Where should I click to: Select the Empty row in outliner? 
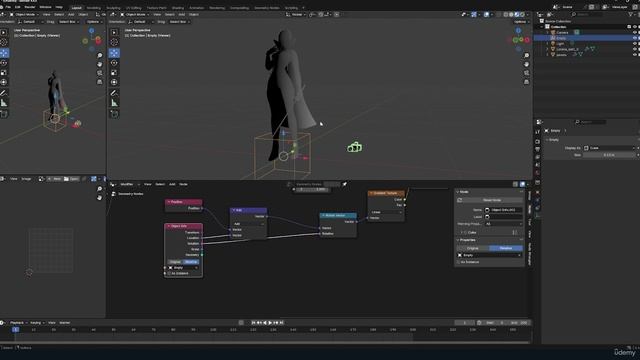click(x=587, y=38)
